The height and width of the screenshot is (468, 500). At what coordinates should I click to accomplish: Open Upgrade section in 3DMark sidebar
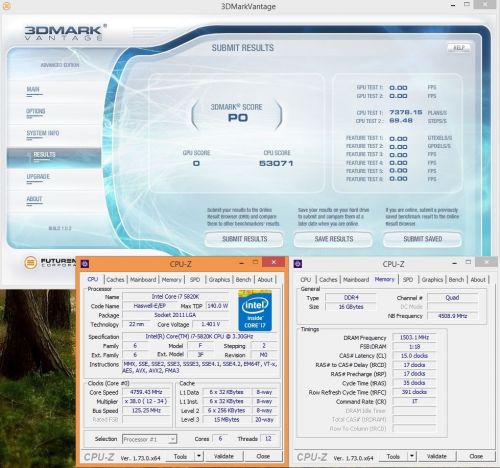[38, 177]
